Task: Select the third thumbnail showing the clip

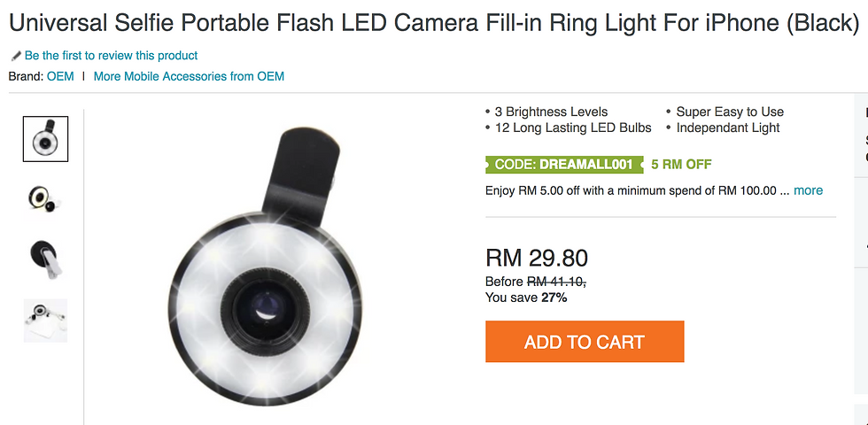Action: 45,259
